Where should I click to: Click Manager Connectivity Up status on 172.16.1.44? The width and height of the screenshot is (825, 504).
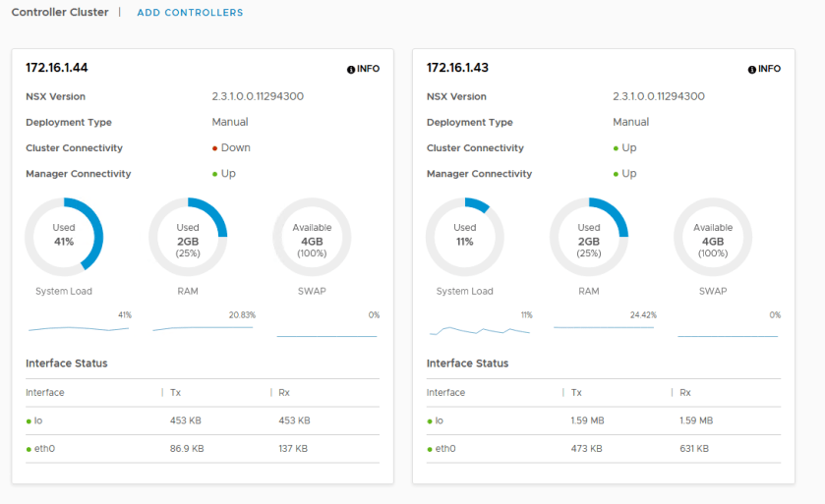[223, 174]
